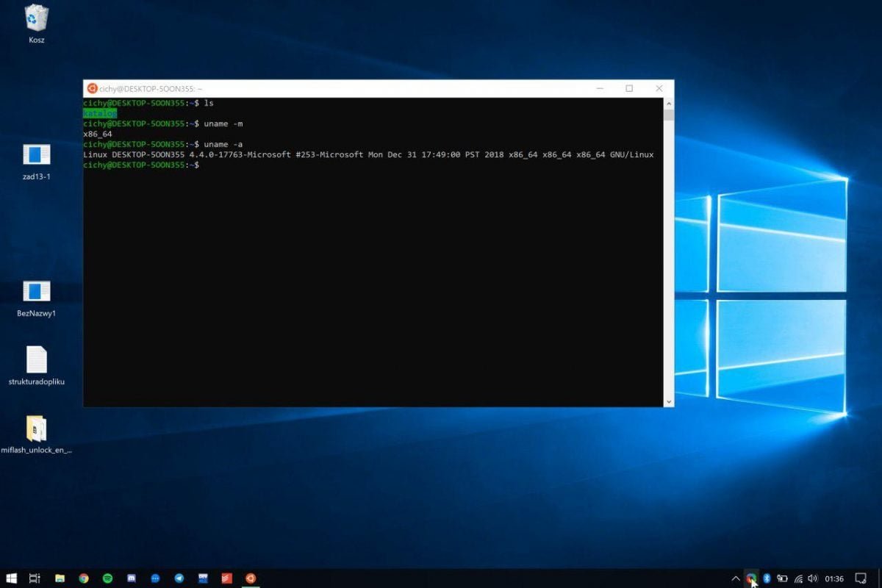Image resolution: width=882 pixels, height=588 pixels.
Task: Click the terminal title cichy@DESKTOP-5OON355
Action: (x=151, y=88)
